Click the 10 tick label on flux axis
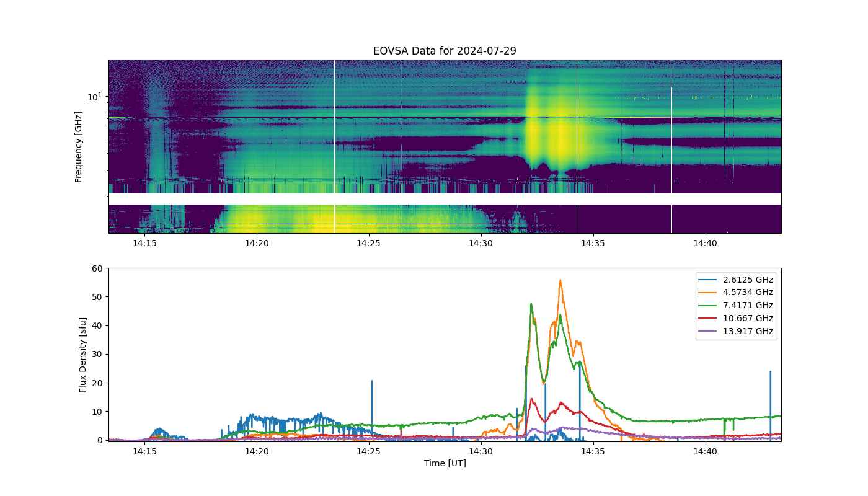868x496 pixels. (97, 411)
